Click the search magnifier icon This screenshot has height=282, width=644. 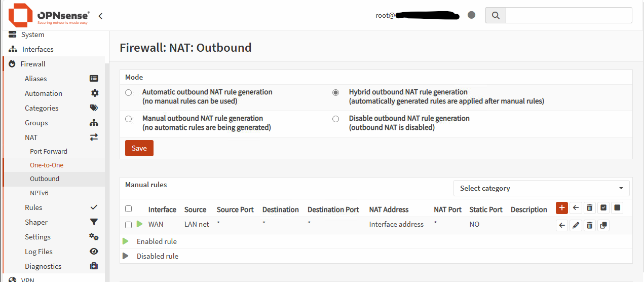(x=496, y=15)
